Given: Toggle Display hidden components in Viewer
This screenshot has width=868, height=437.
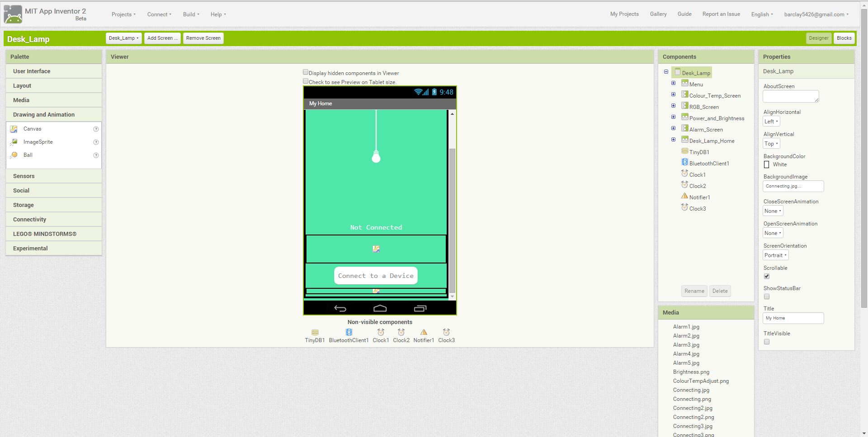Looking at the screenshot, I should click(x=306, y=72).
